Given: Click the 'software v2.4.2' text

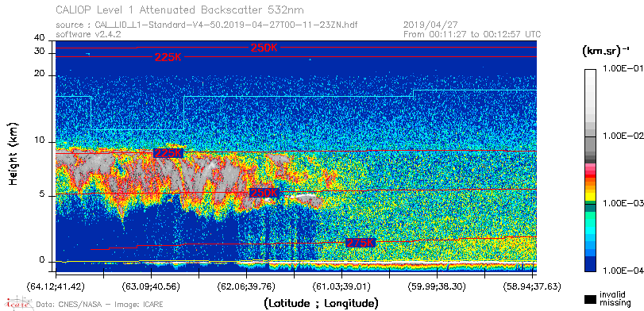Looking at the screenshot, I should pyautogui.click(x=88, y=34).
